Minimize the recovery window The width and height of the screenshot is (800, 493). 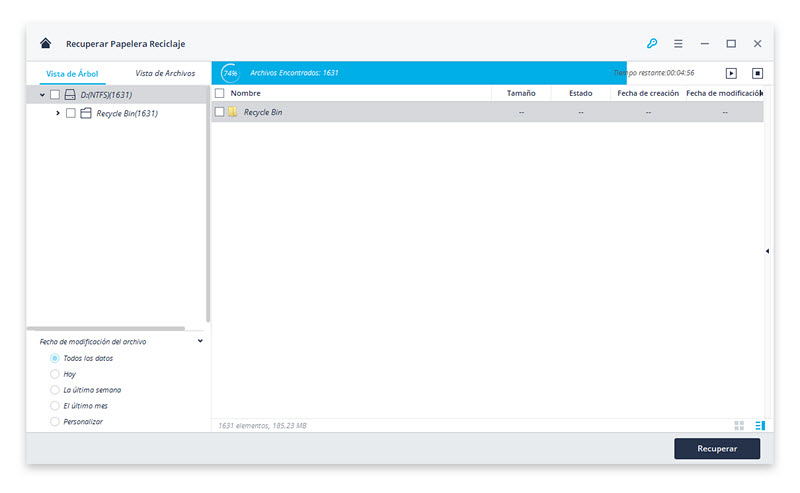[705, 44]
